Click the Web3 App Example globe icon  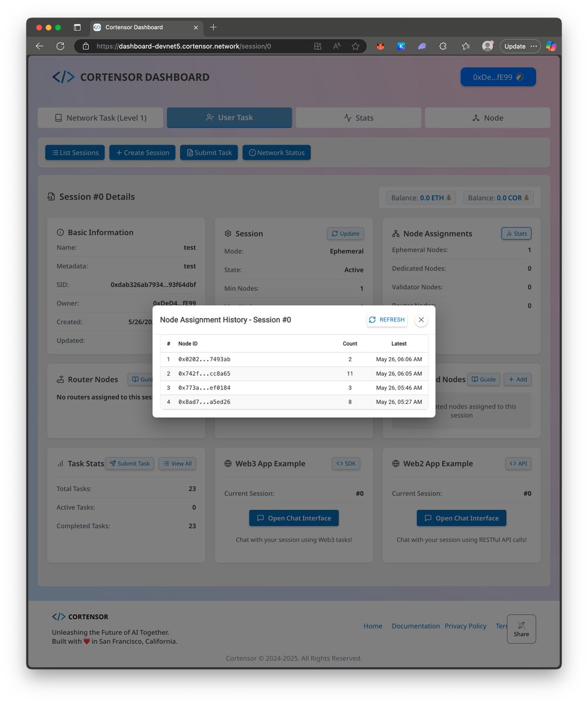pos(228,463)
